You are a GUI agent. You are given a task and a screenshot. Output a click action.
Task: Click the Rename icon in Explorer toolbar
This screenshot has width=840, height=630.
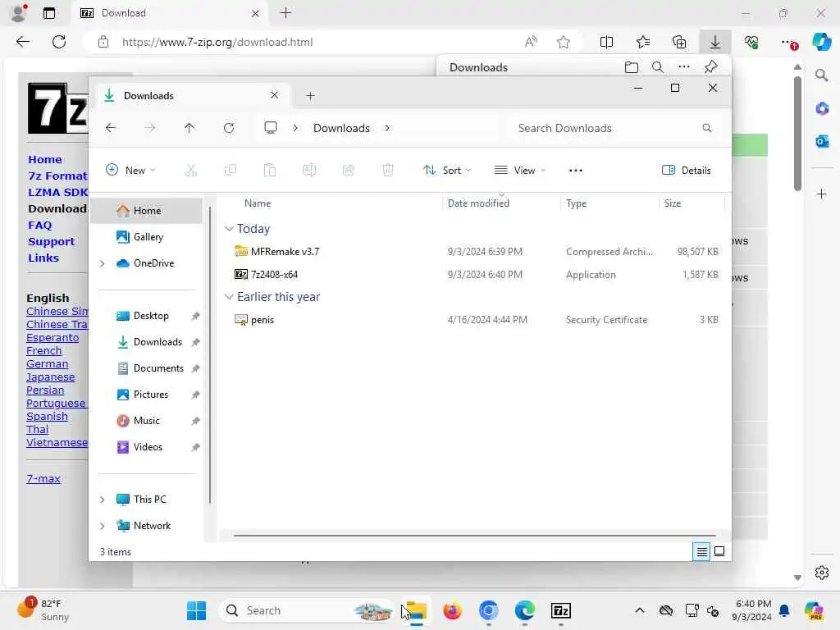tap(309, 171)
